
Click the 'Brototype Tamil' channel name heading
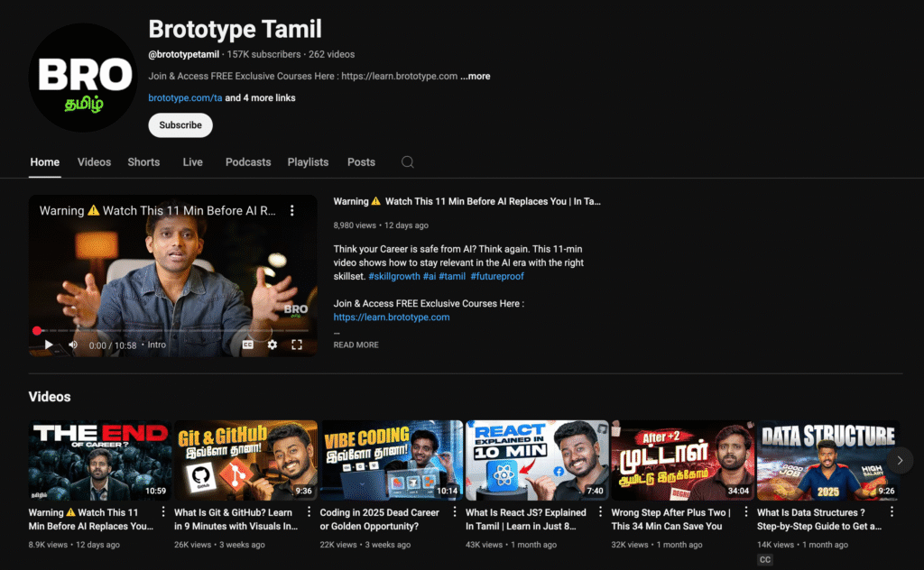click(236, 29)
